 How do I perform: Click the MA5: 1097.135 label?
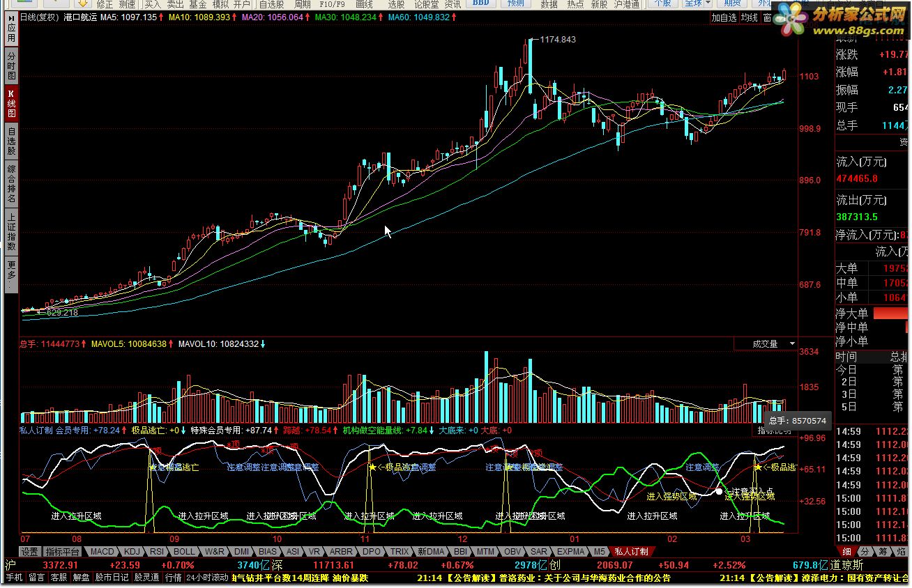click(x=128, y=17)
